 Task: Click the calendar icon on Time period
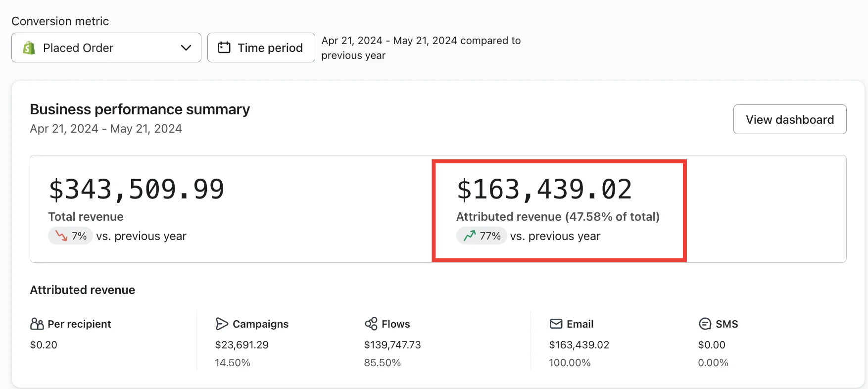[224, 48]
